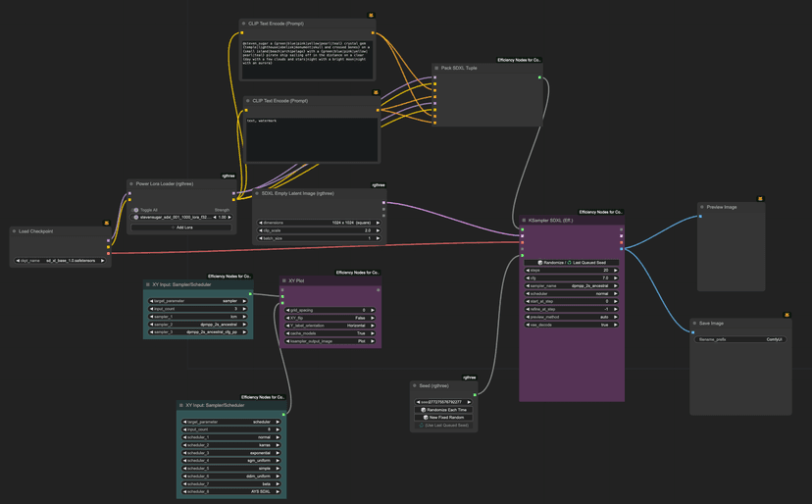Click the negative prompt text box
The width and height of the screenshot is (812, 504).
click(x=311, y=137)
